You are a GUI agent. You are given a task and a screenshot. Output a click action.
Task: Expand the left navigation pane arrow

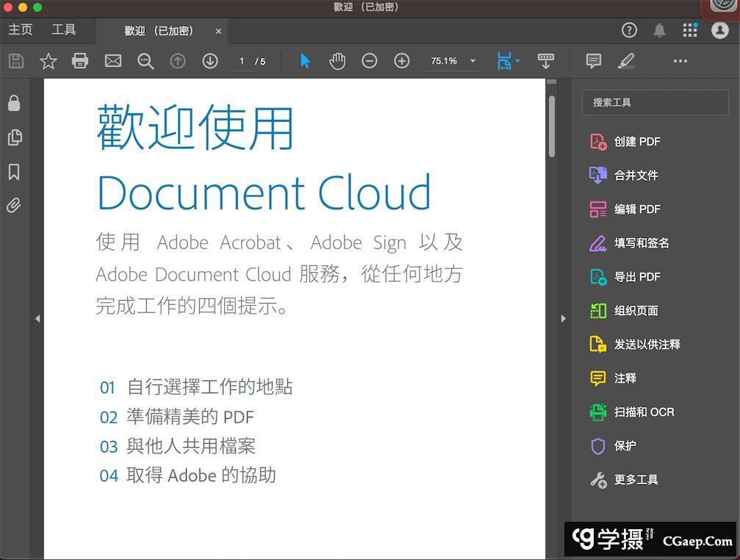37,319
